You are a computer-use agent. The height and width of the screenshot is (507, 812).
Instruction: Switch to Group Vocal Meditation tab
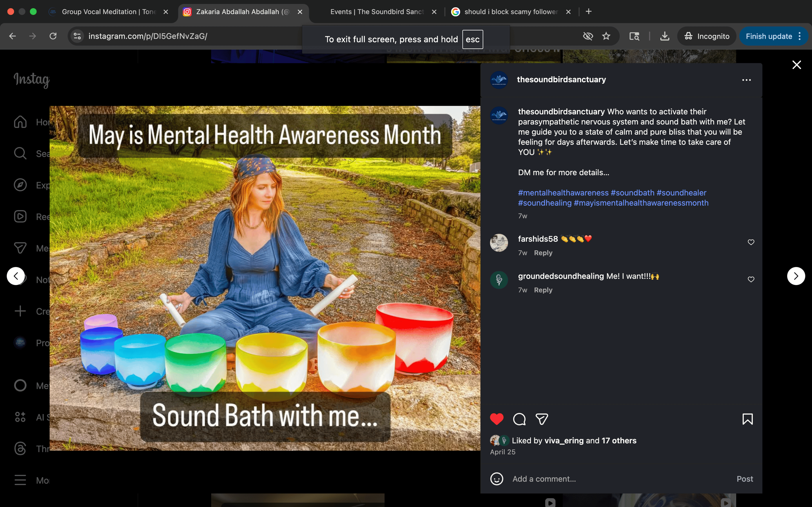[109, 12]
